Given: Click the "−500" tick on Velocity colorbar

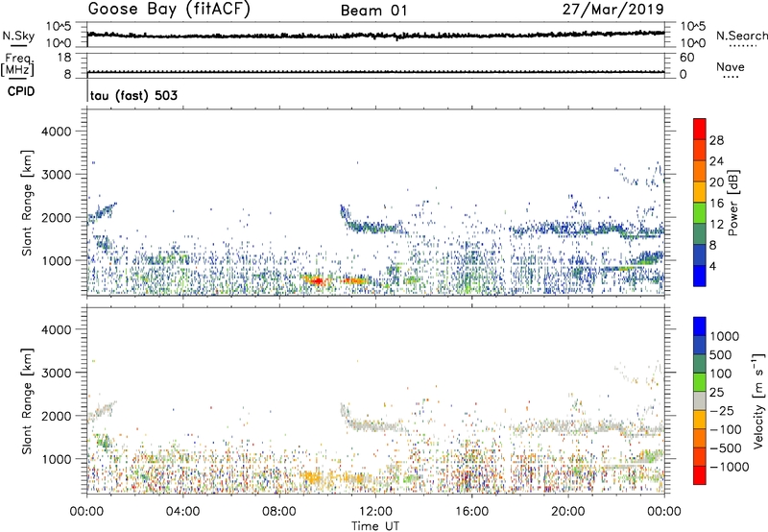Looking at the screenshot, I should 725,447.
